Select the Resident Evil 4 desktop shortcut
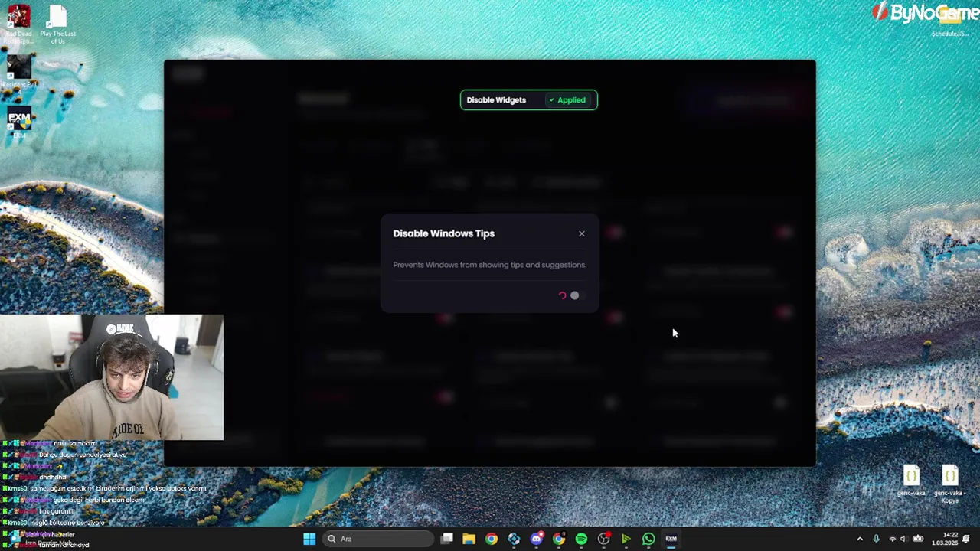The height and width of the screenshot is (551, 980). tap(19, 73)
